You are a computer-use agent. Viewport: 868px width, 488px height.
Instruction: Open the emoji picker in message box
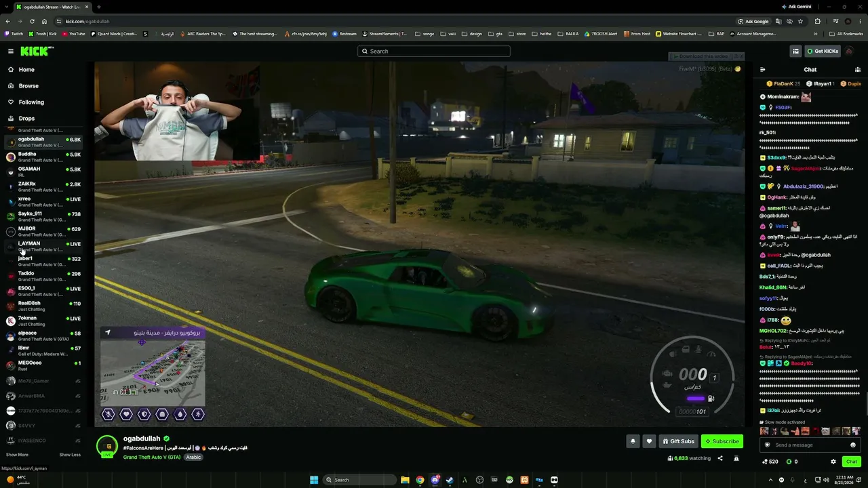[x=853, y=445]
